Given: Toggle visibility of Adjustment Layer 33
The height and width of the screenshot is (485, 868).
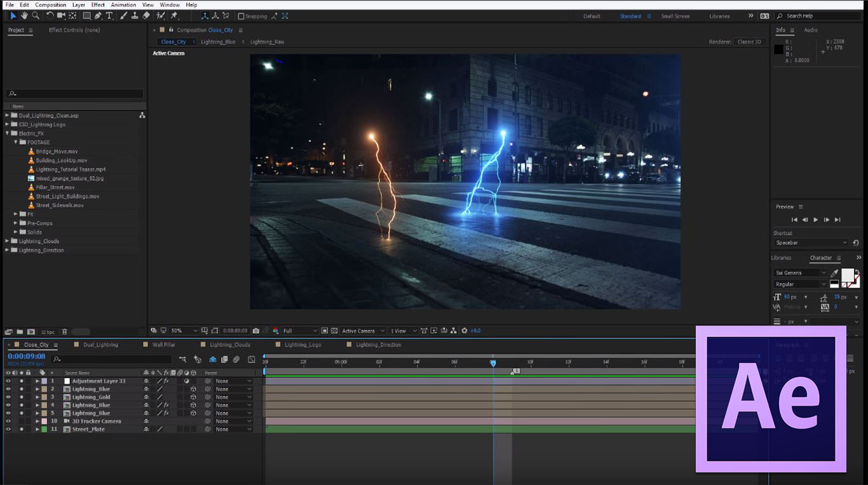Looking at the screenshot, I should point(8,382).
